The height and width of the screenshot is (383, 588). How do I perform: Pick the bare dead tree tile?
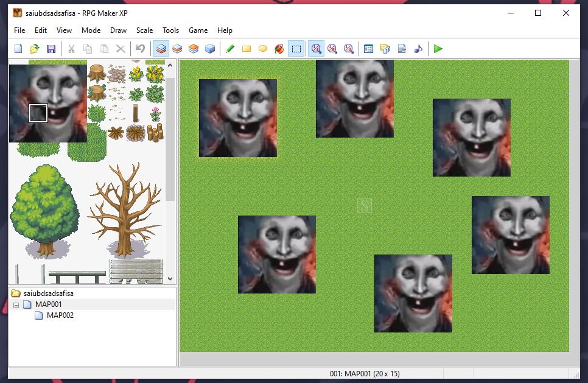125,210
